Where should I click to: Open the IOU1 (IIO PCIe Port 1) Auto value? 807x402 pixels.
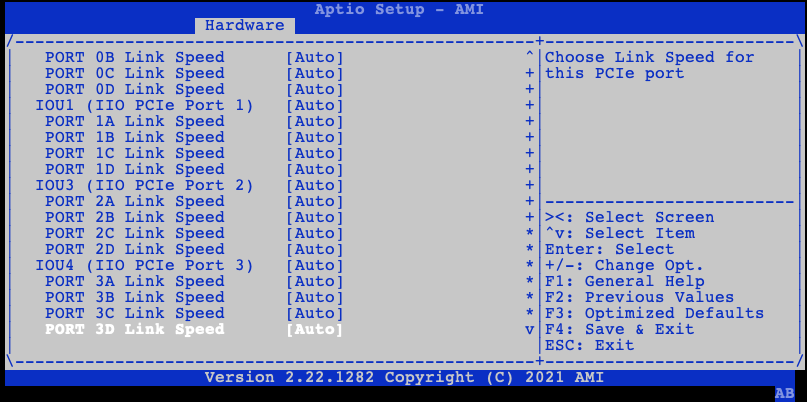314,105
